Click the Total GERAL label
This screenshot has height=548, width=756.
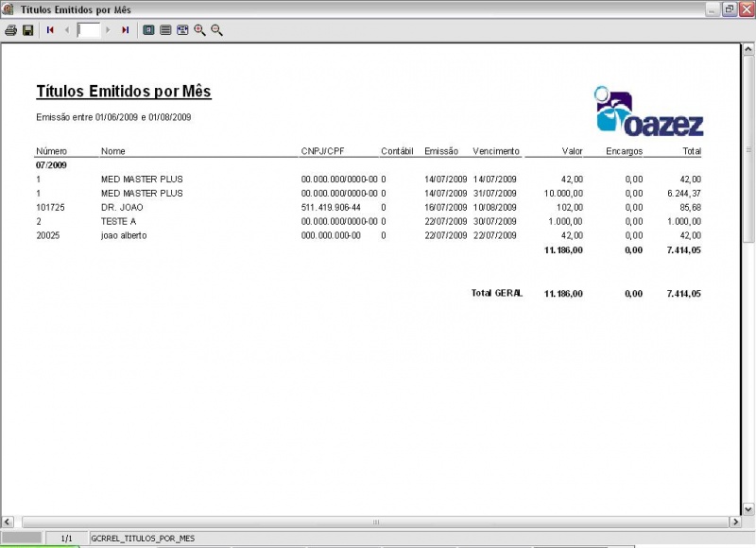point(497,293)
